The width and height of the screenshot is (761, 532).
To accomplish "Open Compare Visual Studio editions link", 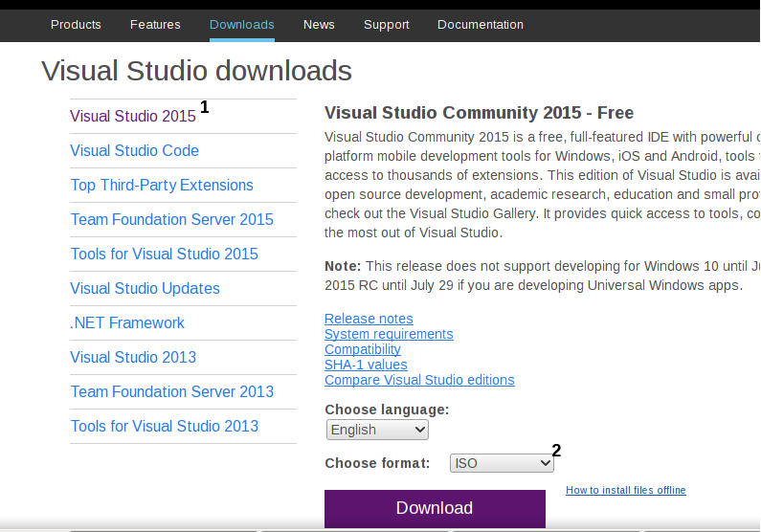I will [x=419, y=380].
